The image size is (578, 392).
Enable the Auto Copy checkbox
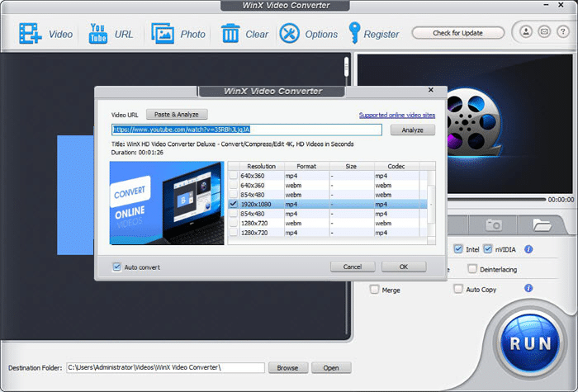457,289
